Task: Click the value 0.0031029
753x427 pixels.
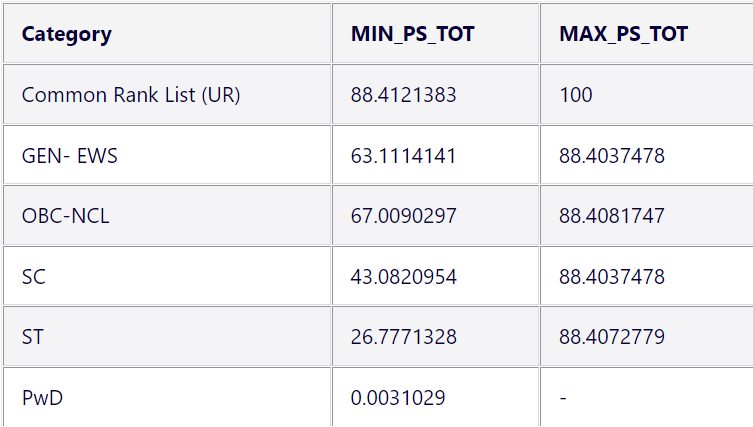Action: tap(398, 398)
